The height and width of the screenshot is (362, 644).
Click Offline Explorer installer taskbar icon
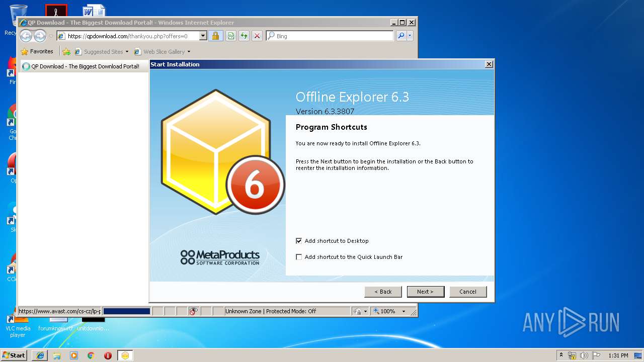click(x=125, y=355)
